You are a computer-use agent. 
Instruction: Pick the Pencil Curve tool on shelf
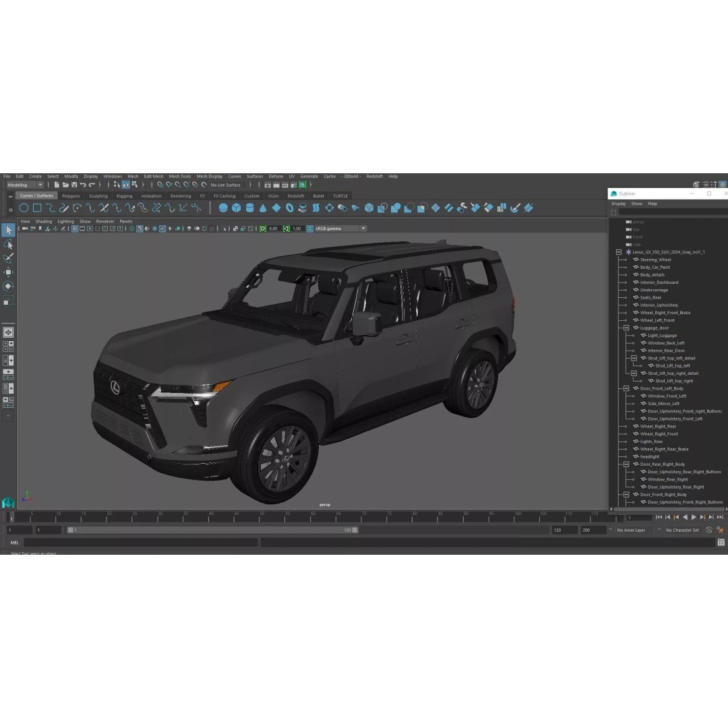(63, 208)
